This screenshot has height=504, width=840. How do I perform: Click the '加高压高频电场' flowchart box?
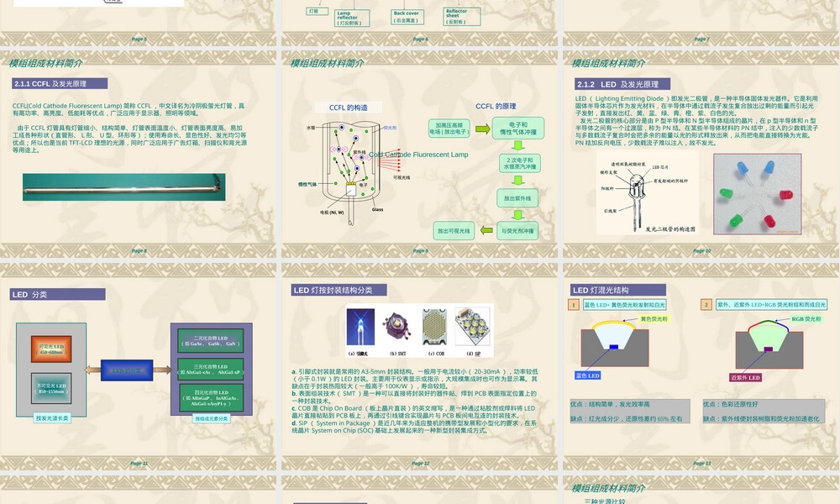point(449,129)
